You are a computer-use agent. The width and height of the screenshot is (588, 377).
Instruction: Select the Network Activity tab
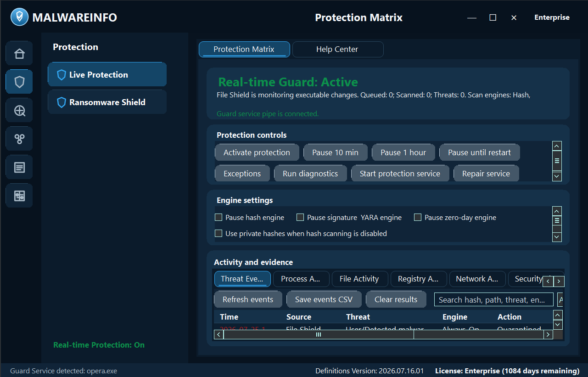pyautogui.click(x=477, y=279)
